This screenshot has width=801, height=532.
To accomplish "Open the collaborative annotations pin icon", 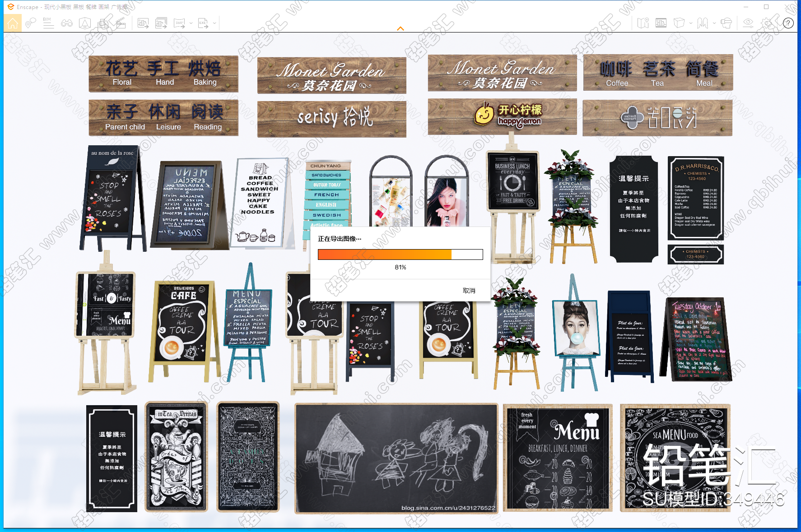I will pyautogui.click(x=31, y=23).
